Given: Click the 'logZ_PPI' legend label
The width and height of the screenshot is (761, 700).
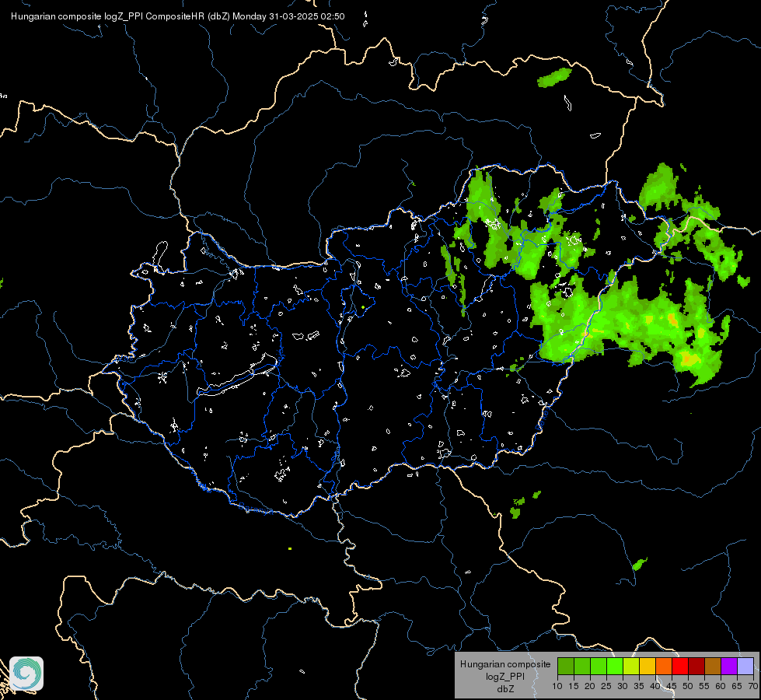Looking at the screenshot, I should coord(505,677).
